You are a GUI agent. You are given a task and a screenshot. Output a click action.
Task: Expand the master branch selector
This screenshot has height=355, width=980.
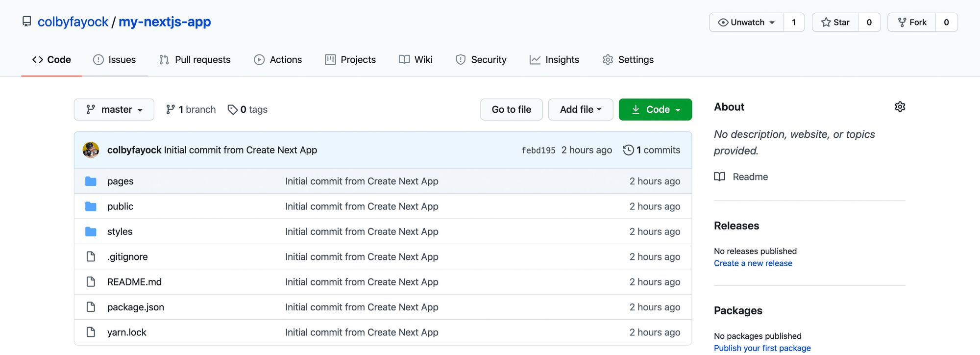(114, 109)
